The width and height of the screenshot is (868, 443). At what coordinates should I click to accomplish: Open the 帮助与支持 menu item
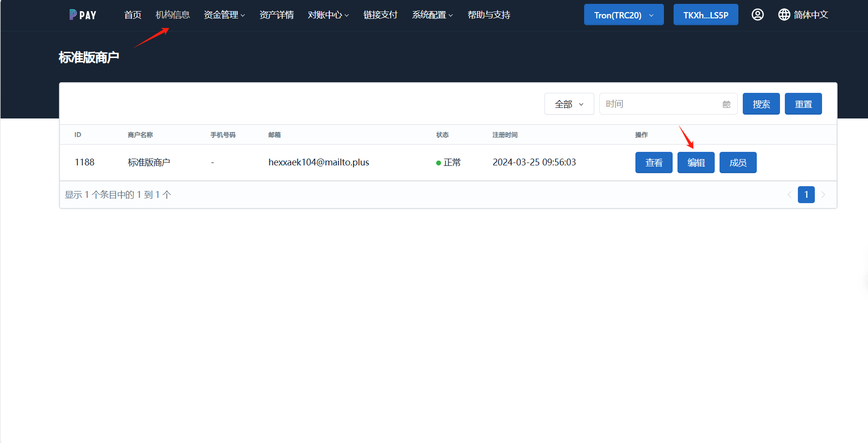pos(489,15)
